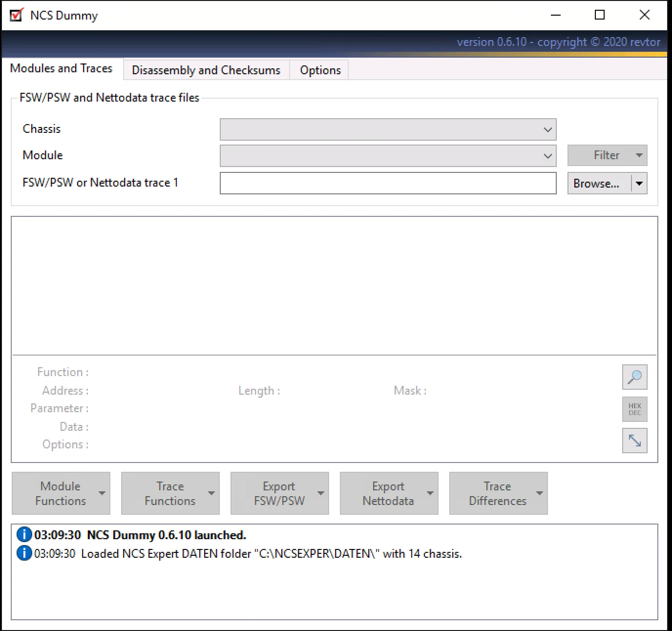Viewport: 672px width, 631px height.
Task: Click the 'Mask :' label
Action: pos(410,391)
